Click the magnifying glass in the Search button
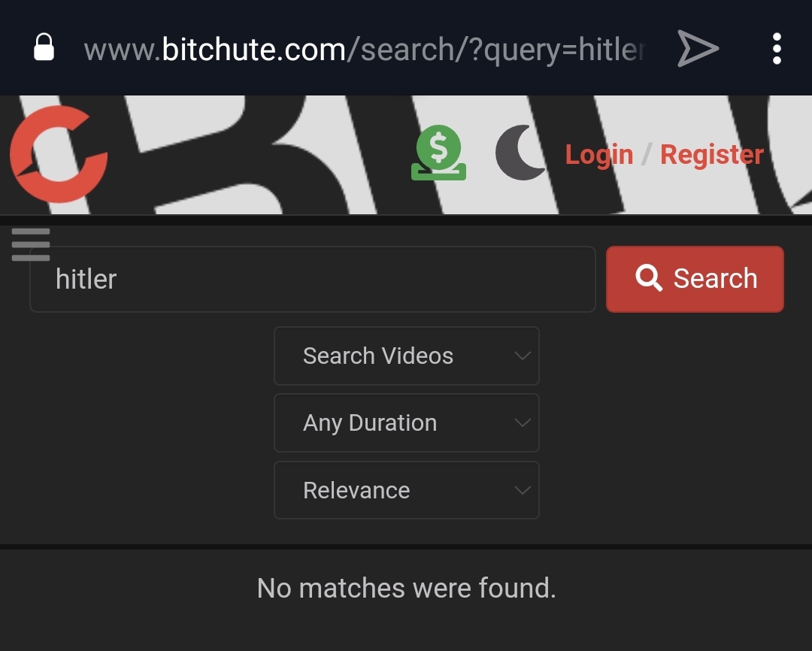The image size is (812, 651). coord(649,278)
